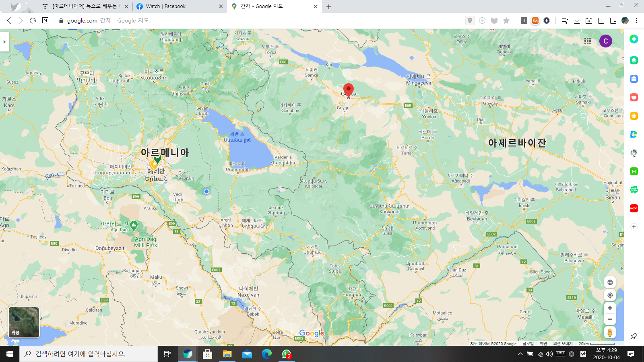Screen dimensions: 644x362
Task: Open the yellow star sidebar icon
Action: pos(634,116)
